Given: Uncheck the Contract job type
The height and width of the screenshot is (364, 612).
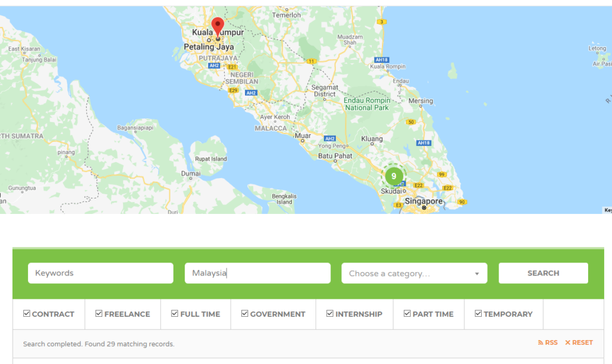Looking at the screenshot, I should [26, 314].
